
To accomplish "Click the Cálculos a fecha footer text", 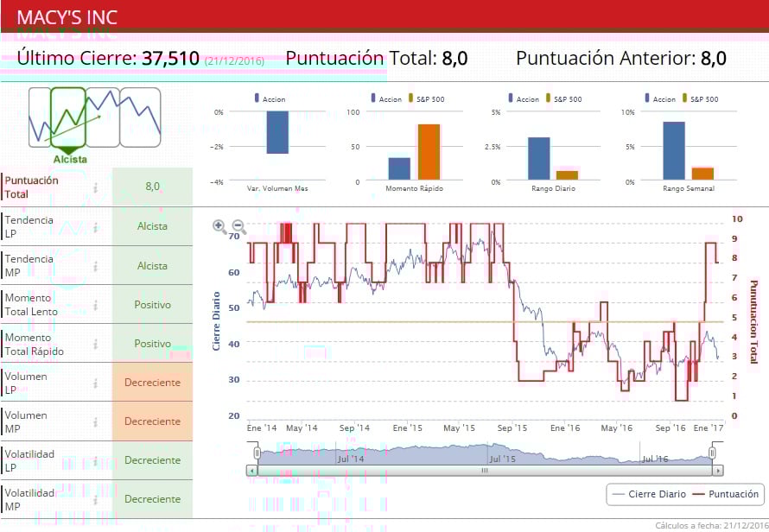I will coord(712,525).
